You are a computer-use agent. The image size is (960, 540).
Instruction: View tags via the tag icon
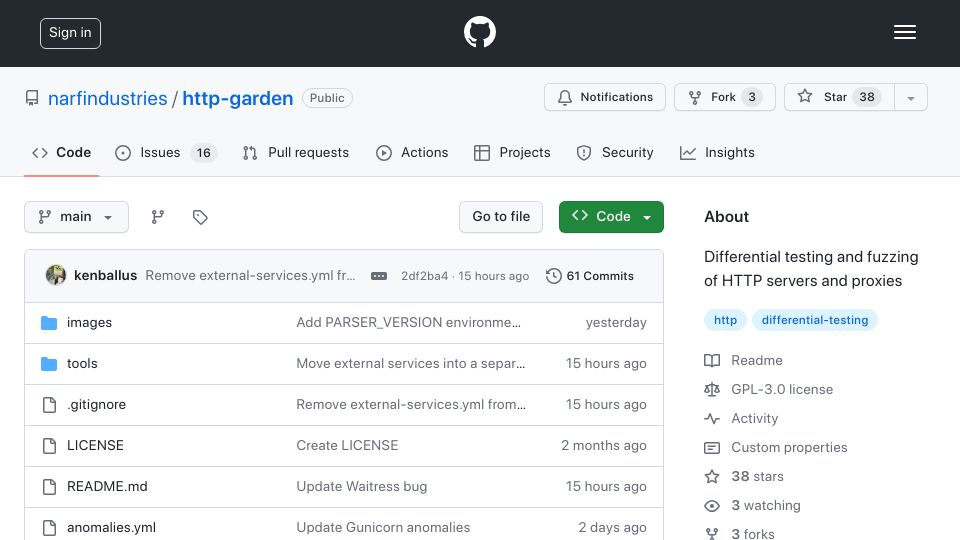click(x=200, y=217)
